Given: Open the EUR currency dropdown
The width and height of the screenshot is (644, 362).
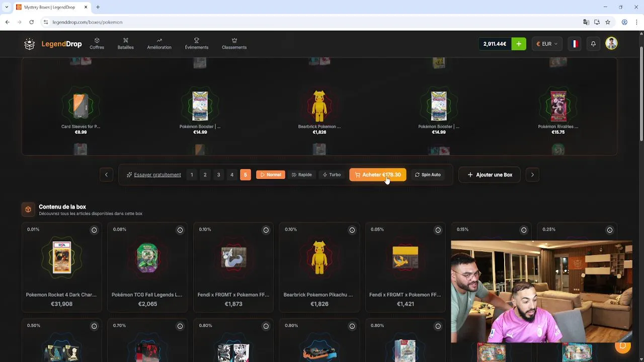Looking at the screenshot, I should pos(547,44).
